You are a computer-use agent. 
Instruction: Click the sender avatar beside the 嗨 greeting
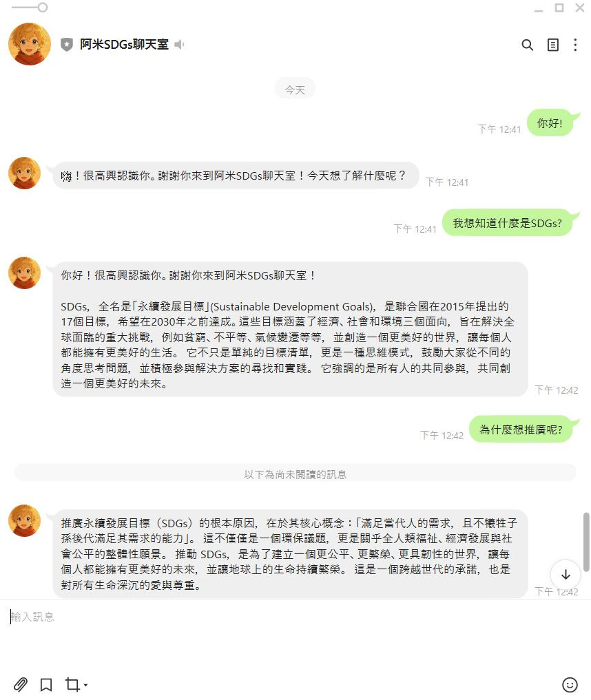point(25,173)
